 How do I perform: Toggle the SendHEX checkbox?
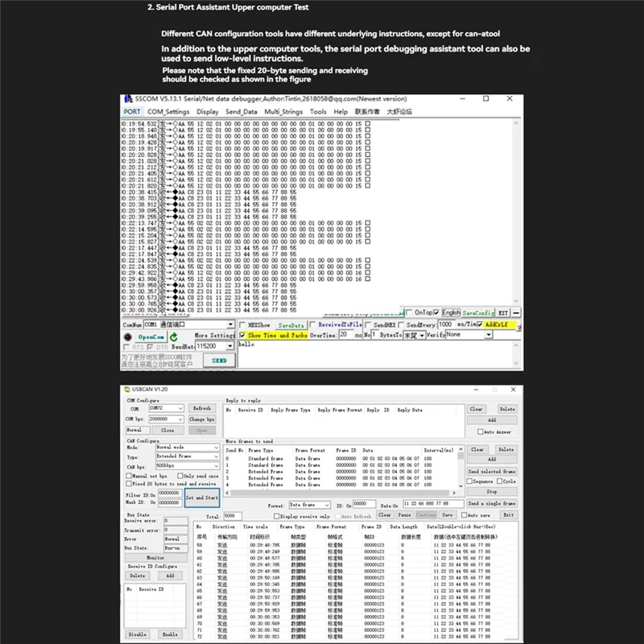tap(368, 325)
